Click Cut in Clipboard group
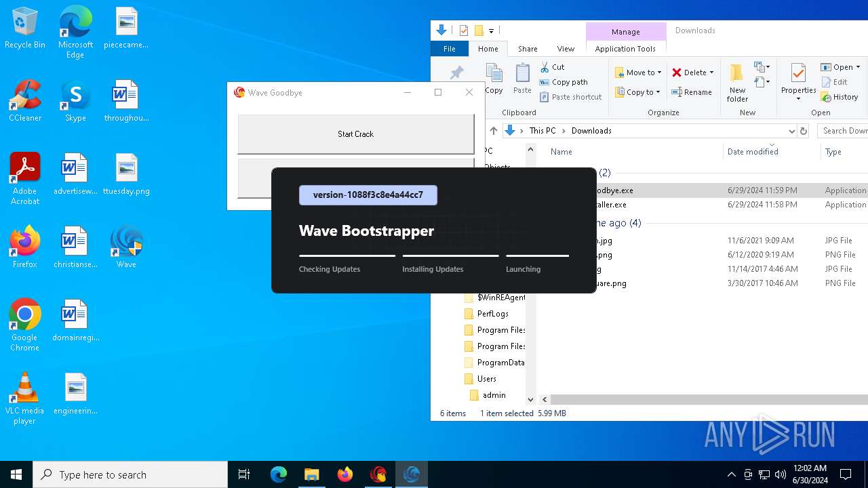Screen dimensions: 868x488 (552, 67)
